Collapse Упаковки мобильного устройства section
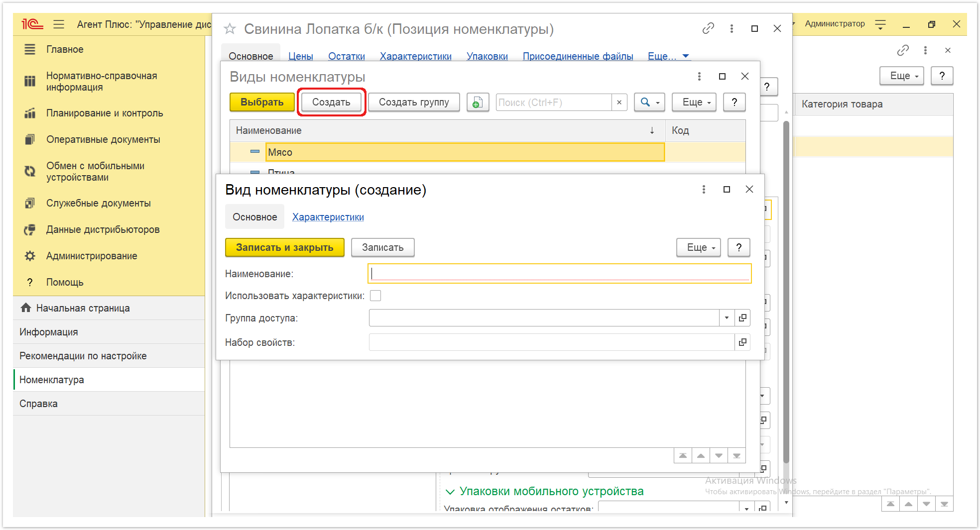Image resolution: width=980 pixels, height=530 pixels. coord(450,492)
